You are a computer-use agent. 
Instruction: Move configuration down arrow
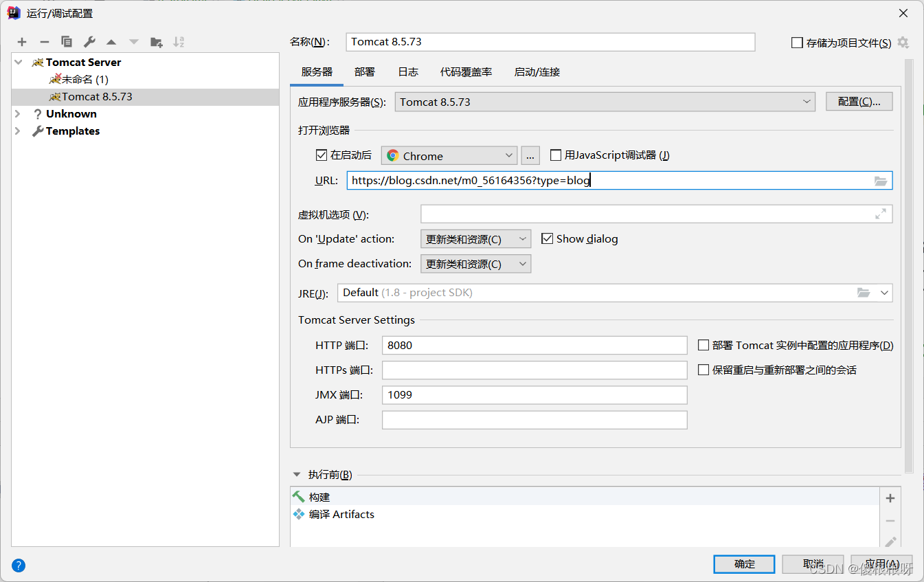(134, 42)
